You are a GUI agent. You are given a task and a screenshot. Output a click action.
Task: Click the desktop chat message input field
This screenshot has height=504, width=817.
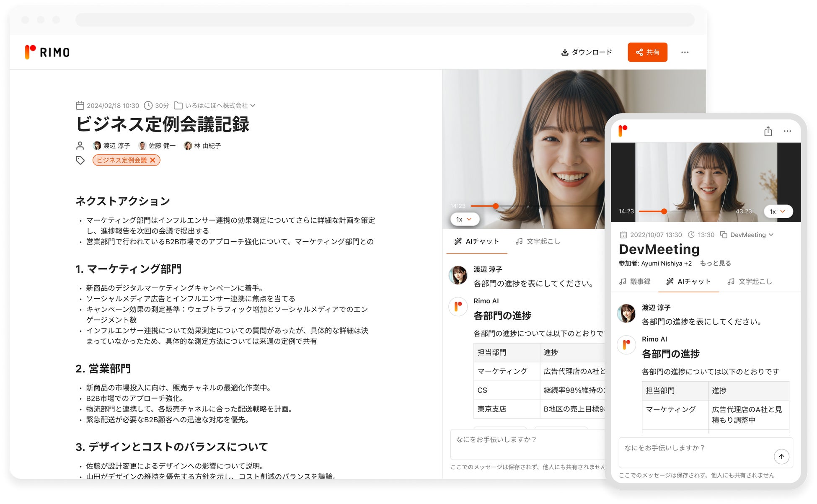(524, 444)
